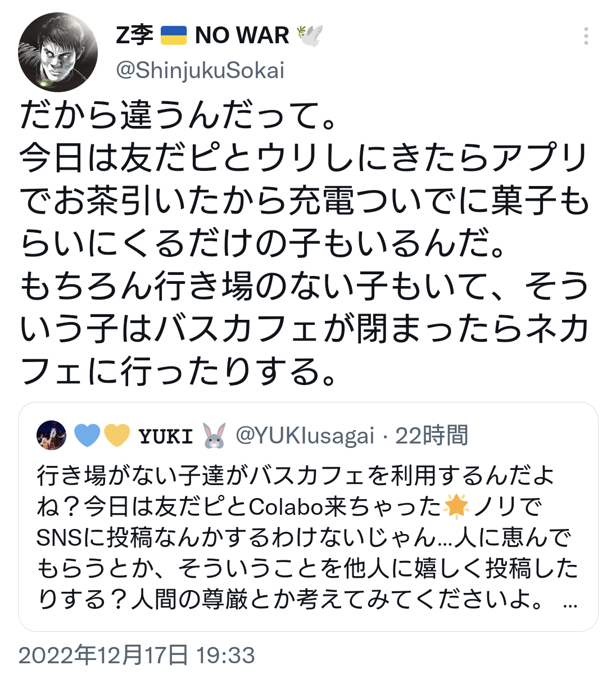Click the YUKI display name in quote
Image resolution: width=616 pixels, height=679 pixels.
(x=166, y=436)
